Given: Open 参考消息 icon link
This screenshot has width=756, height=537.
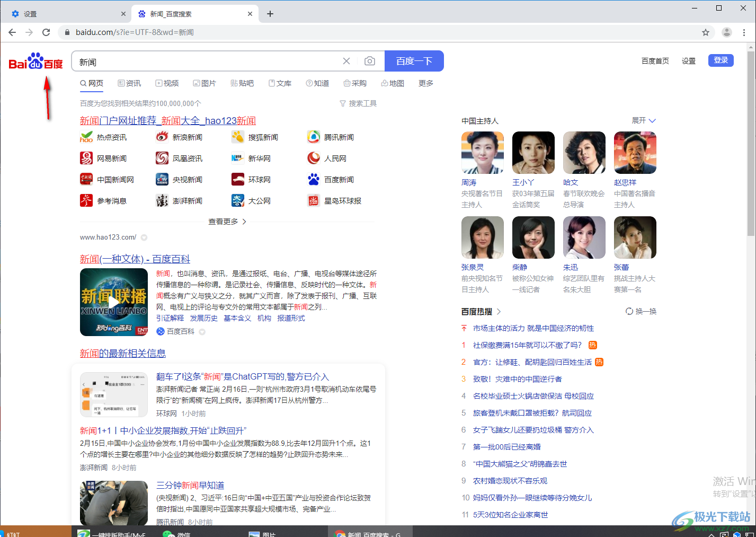Looking at the screenshot, I should coord(86,200).
